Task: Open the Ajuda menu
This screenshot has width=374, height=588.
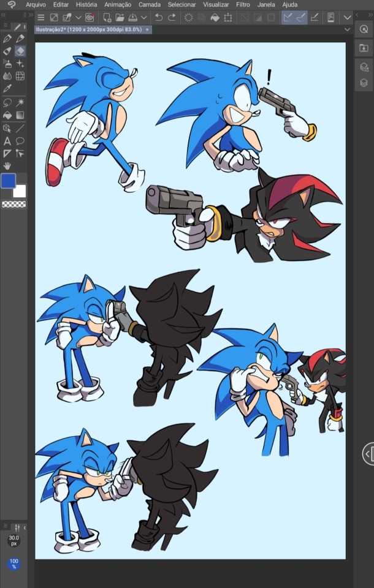Action: [x=289, y=4]
